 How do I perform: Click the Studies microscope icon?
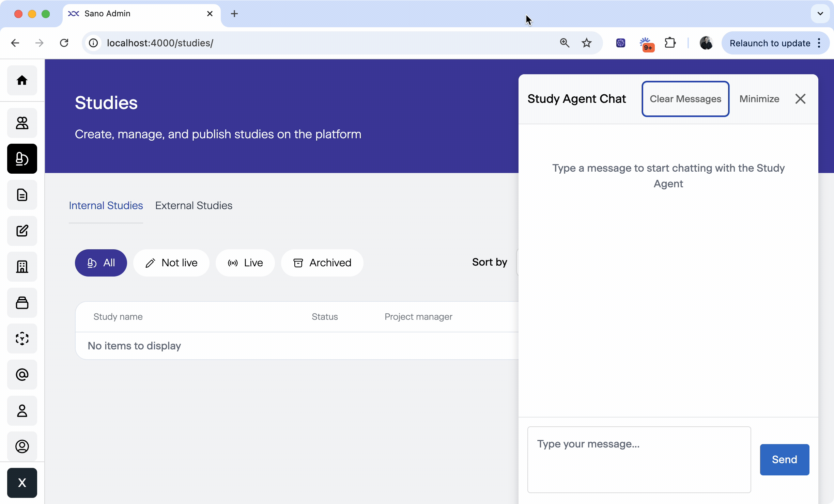point(22,159)
